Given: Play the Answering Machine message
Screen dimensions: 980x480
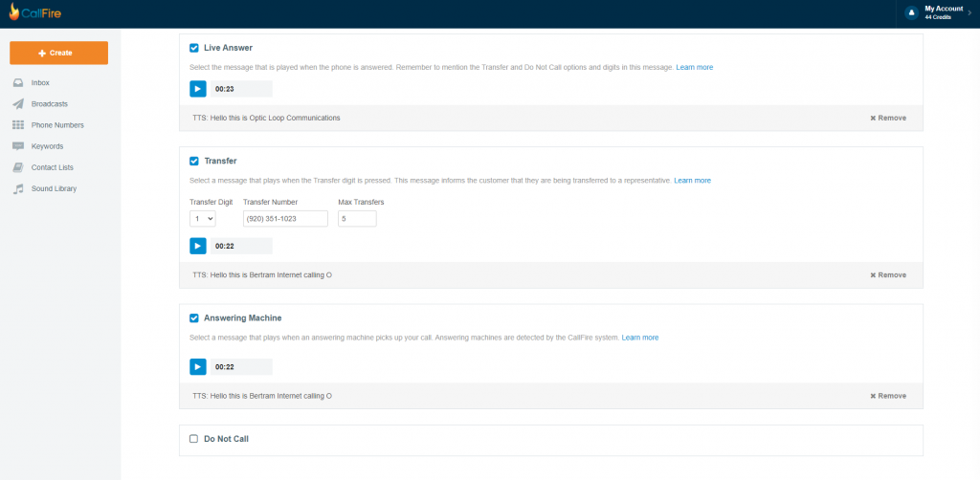Looking at the screenshot, I should pyautogui.click(x=197, y=366).
